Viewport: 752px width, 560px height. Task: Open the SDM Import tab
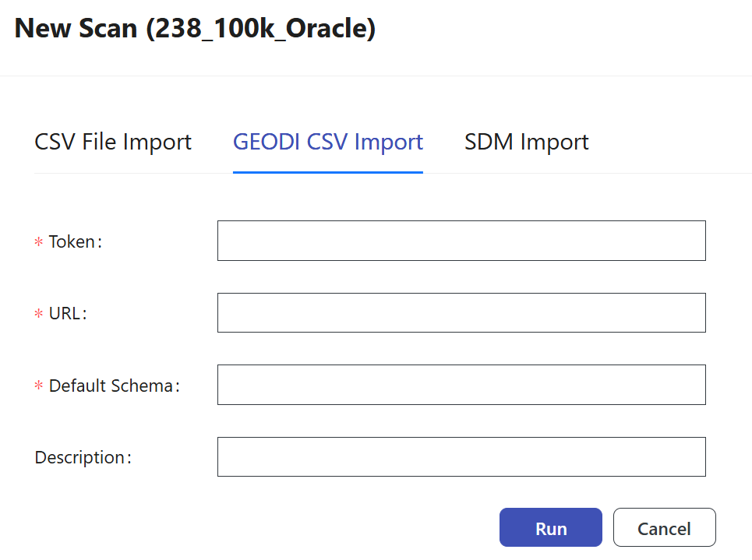pyautogui.click(x=526, y=143)
